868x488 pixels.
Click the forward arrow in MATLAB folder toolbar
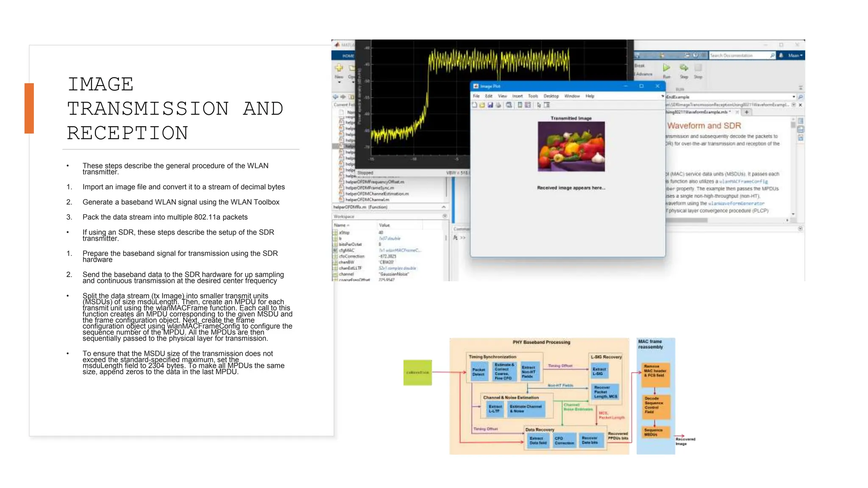343,97
